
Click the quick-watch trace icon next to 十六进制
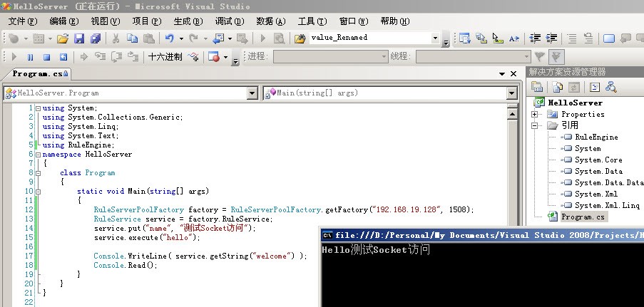[193, 57]
